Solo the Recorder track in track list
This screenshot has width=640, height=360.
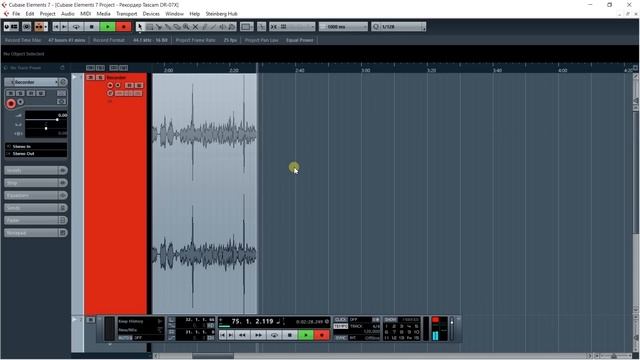pos(100,78)
